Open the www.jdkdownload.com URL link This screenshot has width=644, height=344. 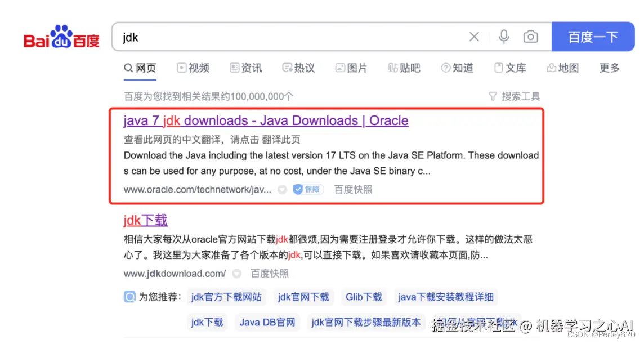point(175,274)
